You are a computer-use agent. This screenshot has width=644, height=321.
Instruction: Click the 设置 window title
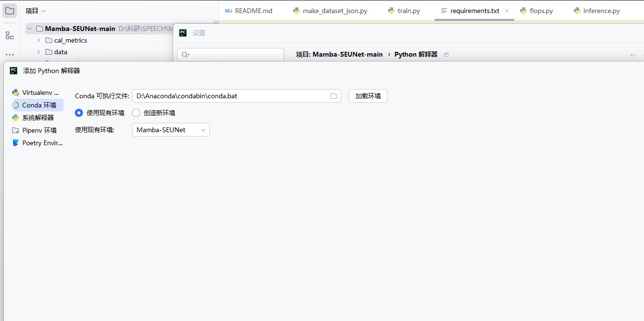pyautogui.click(x=199, y=33)
